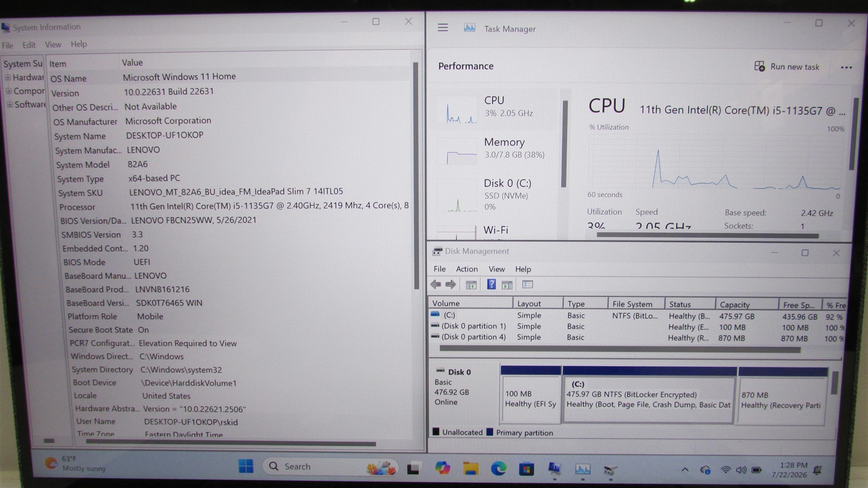Select the (C:) volume row icon
This screenshot has height=488, width=868.
(435, 314)
